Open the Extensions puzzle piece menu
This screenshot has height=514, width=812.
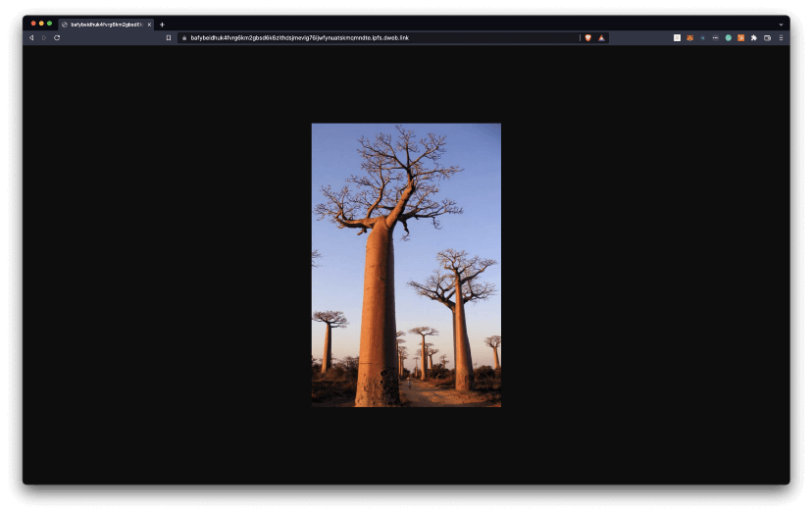tap(754, 37)
